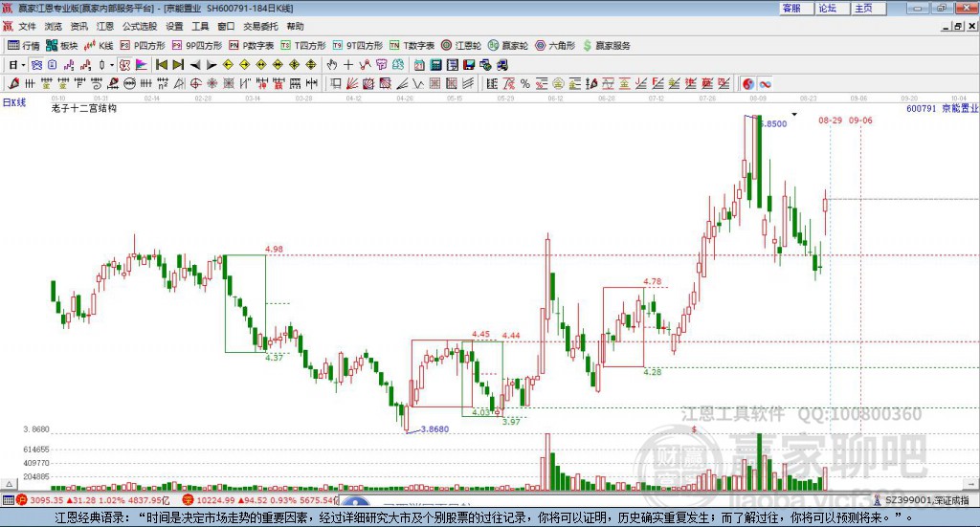
Task: Click the Shenzhen index 10224.99 status entry
Action: tap(259, 500)
